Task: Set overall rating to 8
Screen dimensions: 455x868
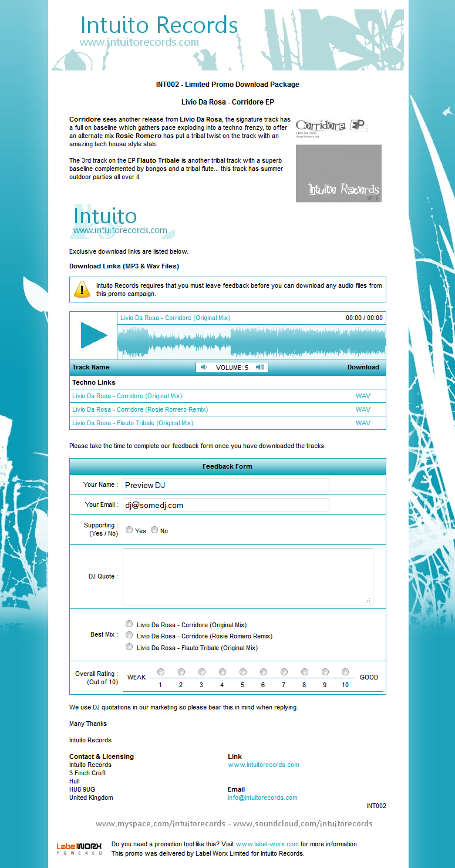Action: [305, 672]
